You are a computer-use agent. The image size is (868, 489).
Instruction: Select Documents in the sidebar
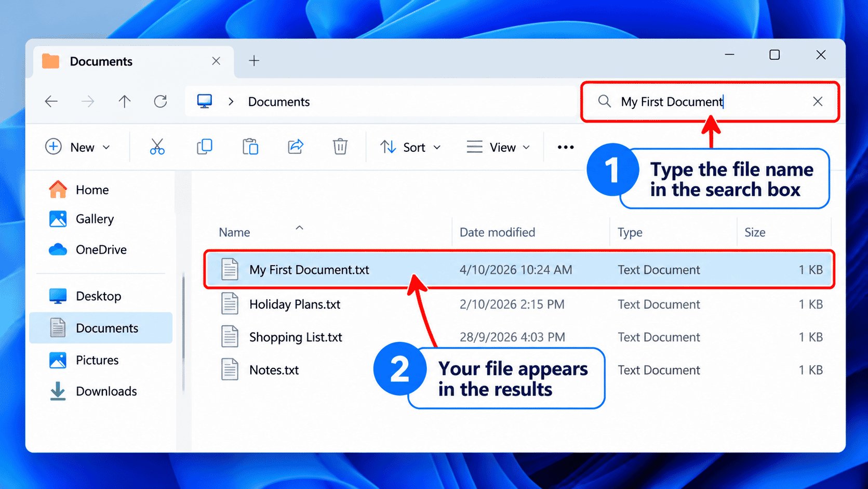101,328
